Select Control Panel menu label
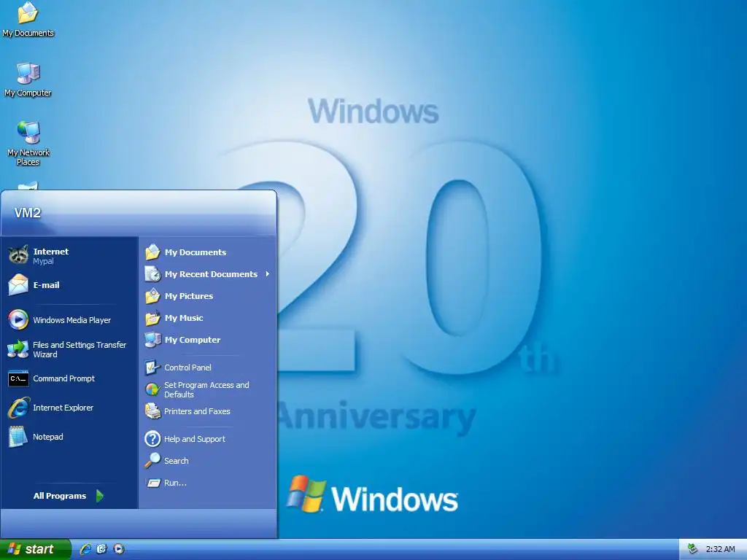 pos(187,367)
